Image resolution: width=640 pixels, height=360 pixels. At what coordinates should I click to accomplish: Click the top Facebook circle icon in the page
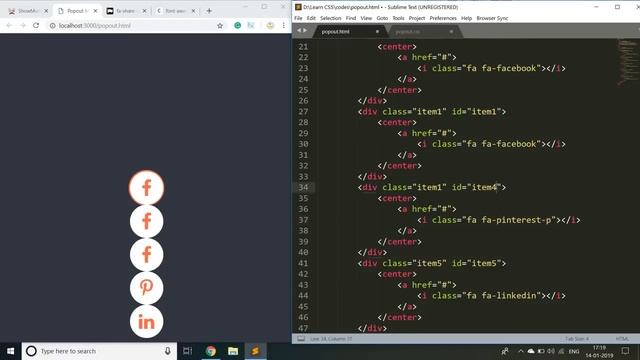(147, 187)
